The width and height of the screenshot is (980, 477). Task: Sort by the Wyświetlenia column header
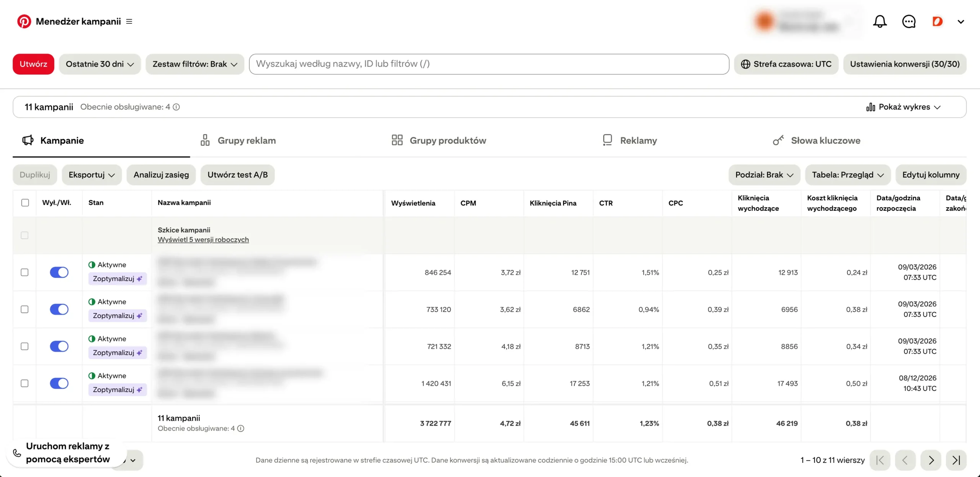413,203
